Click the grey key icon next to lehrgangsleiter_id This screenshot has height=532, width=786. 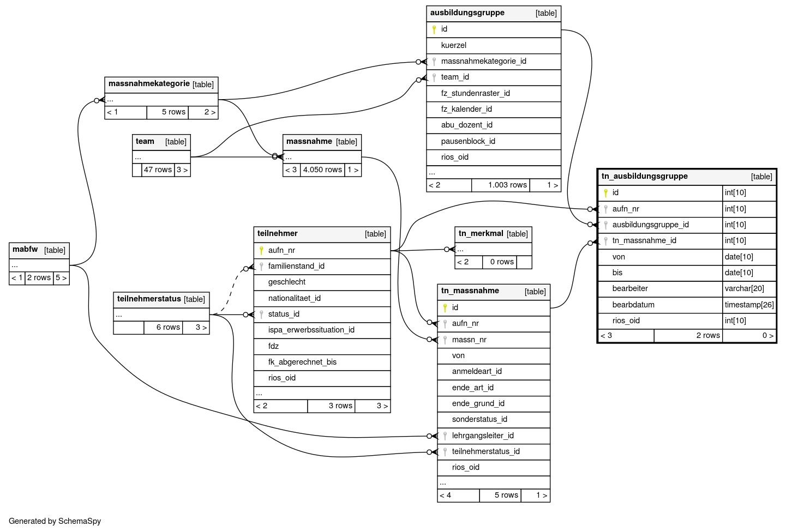point(445,436)
